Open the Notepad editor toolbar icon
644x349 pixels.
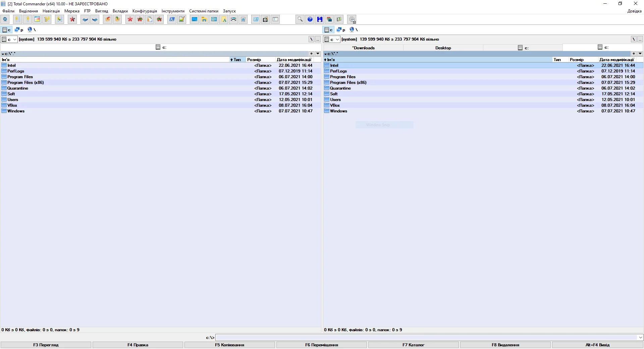(x=181, y=19)
